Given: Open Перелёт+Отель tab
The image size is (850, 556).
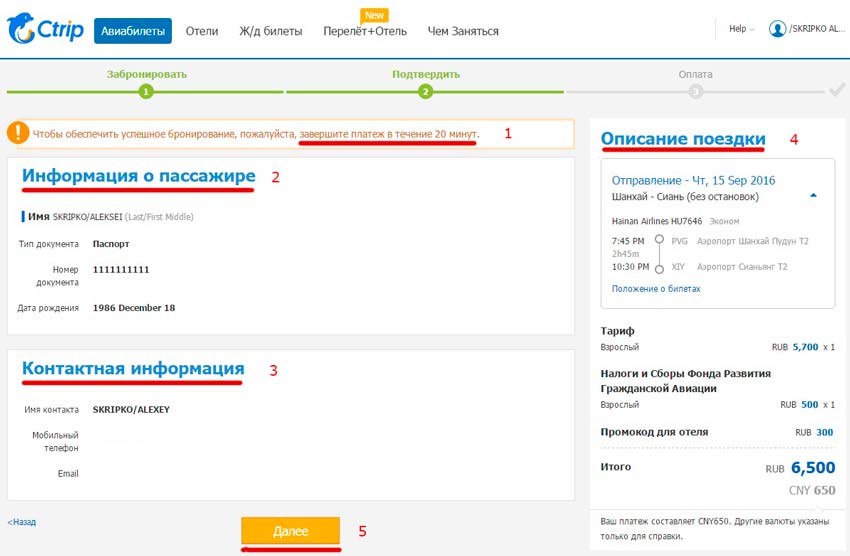Looking at the screenshot, I should pos(365,31).
